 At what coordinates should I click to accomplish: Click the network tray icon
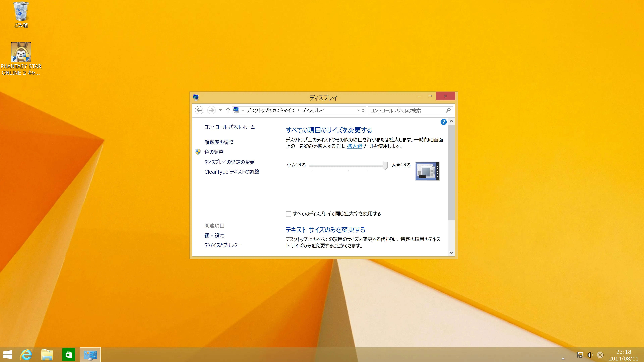coord(580,355)
